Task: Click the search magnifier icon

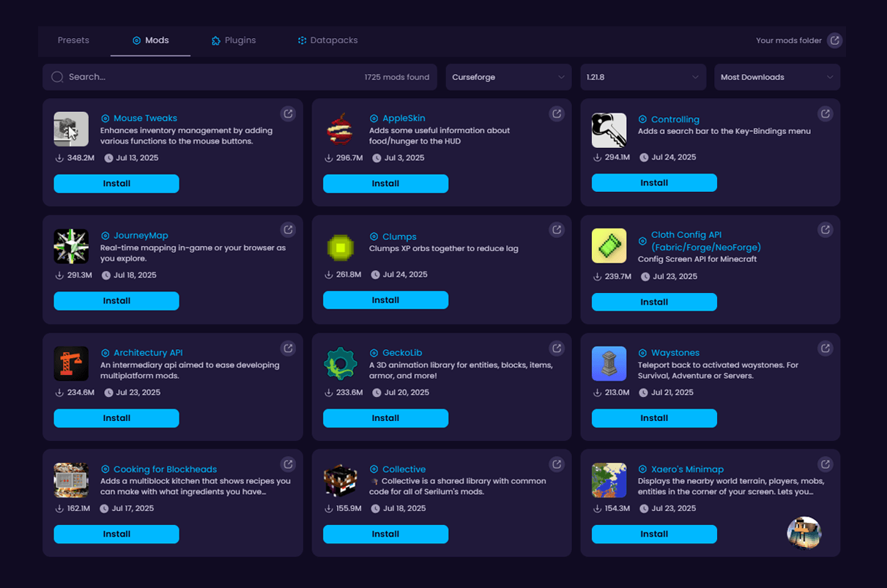Action: tap(57, 77)
